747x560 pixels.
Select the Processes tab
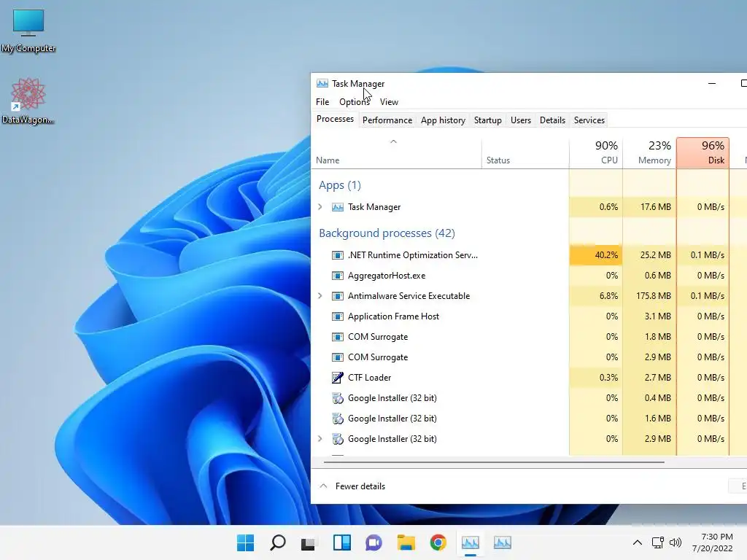(x=335, y=119)
